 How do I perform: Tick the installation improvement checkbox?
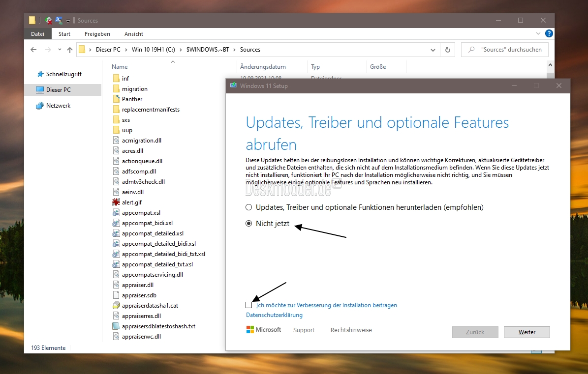(248, 305)
